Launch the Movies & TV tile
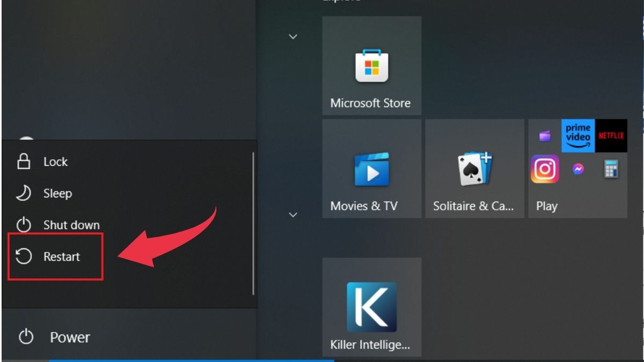 coord(371,168)
